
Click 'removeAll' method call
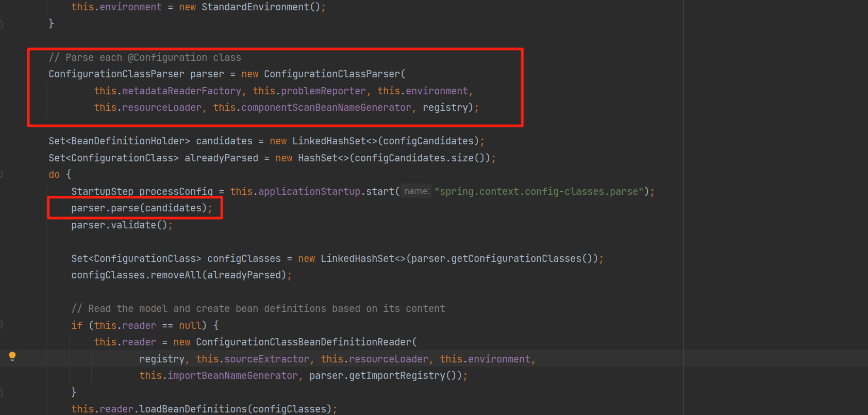[176, 275]
